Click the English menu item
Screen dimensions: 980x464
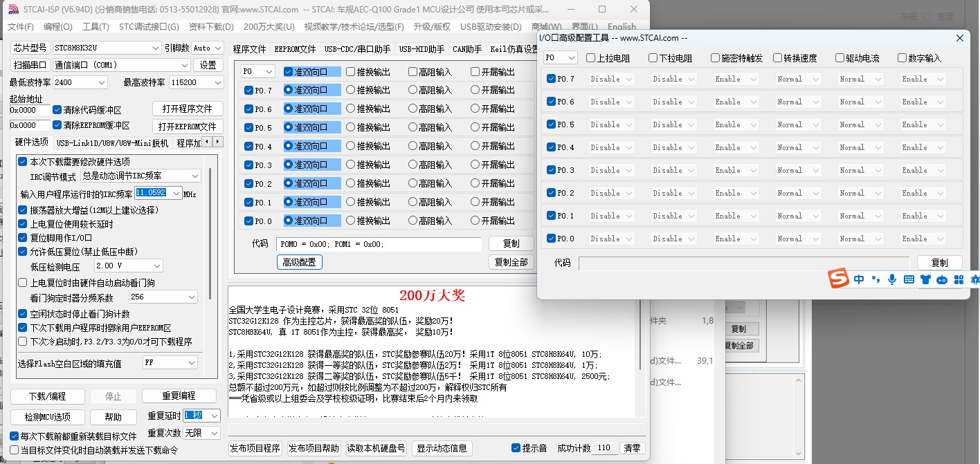621,26
